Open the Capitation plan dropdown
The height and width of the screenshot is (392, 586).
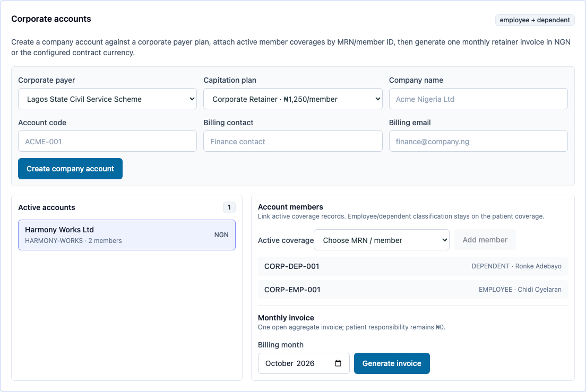292,99
